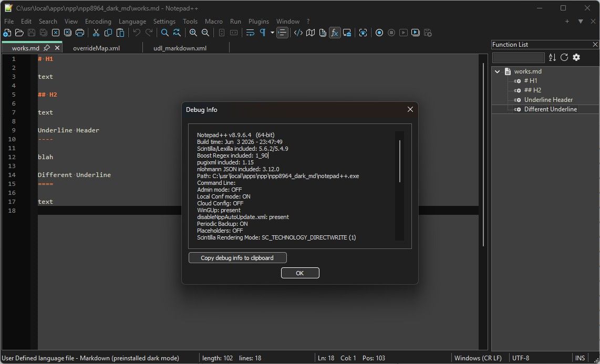Click the Start Recording macro icon
600x364 pixels.
[379, 33]
